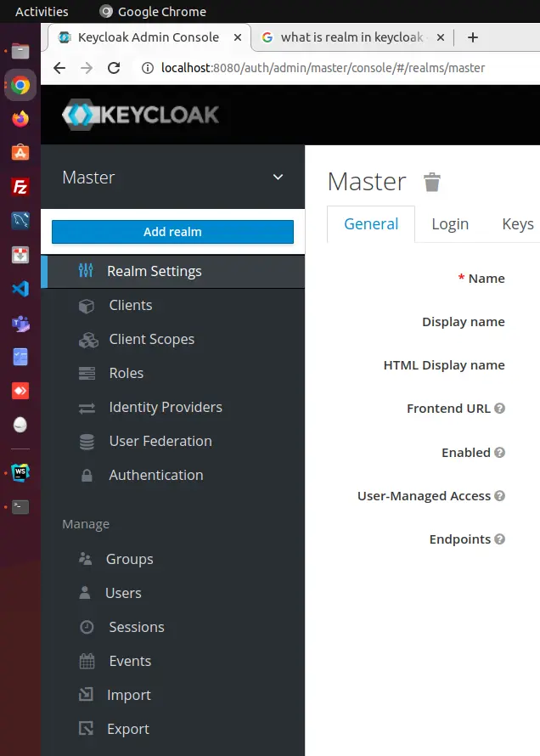Close the Google search tab
Image resolution: width=540 pixels, height=756 pixels.
(441, 37)
